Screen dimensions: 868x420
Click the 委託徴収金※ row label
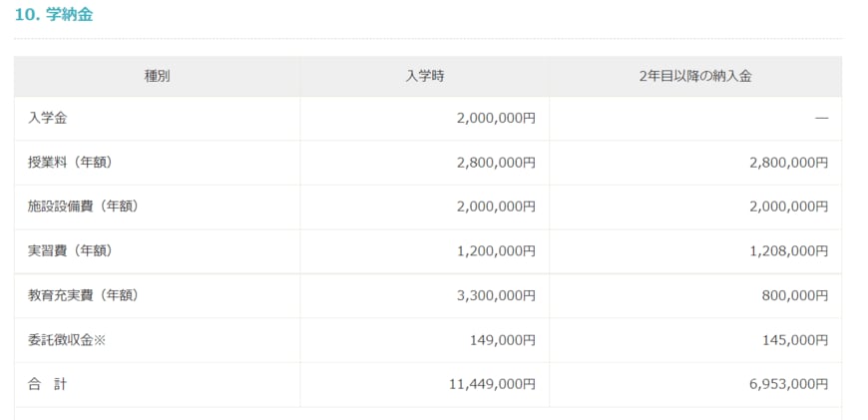pyautogui.click(x=67, y=340)
